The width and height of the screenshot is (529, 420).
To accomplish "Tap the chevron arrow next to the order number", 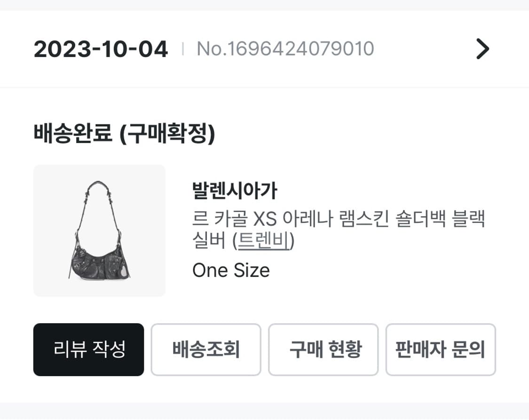I will [x=482, y=48].
